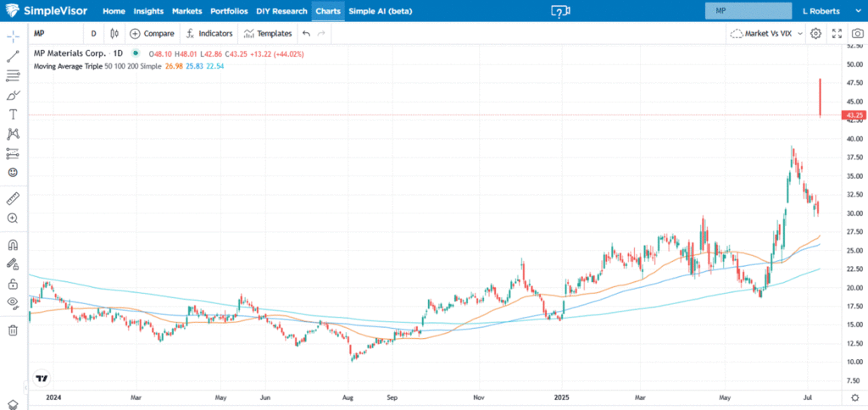The width and height of the screenshot is (868, 410).
Task: Open the Market Vs VIX layout dropdown
Action: (x=766, y=34)
